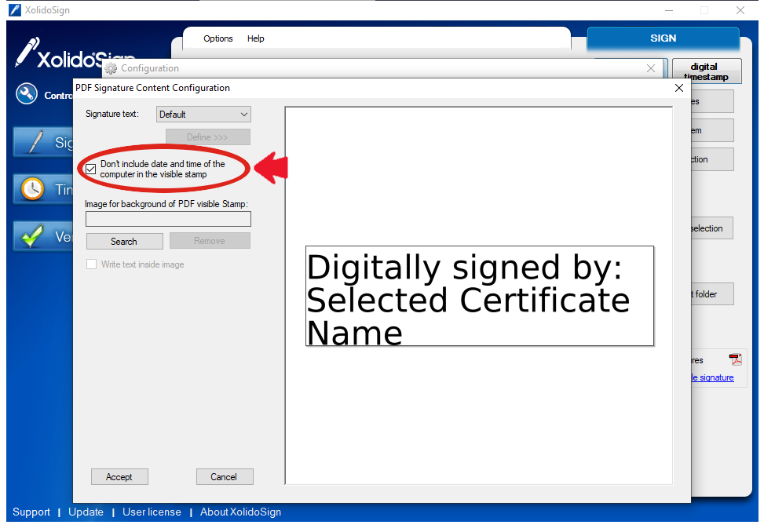Click the background image path field
This screenshot has height=532, width=764.
coord(168,219)
